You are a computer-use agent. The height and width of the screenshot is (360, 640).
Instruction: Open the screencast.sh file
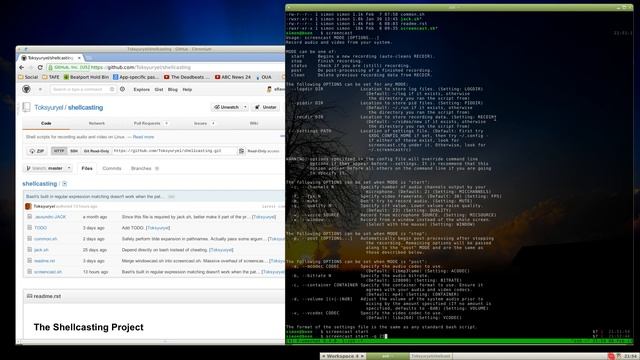tap(48, 272)
